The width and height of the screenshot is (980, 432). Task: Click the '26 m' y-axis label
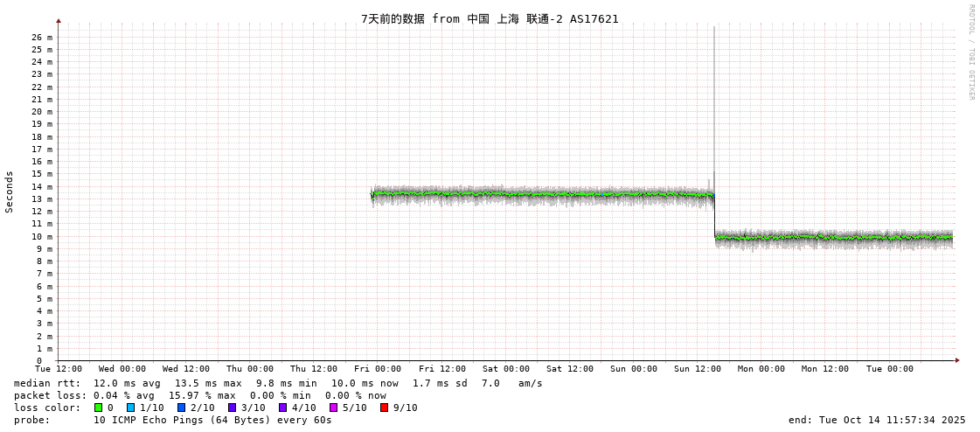[42, 37]
